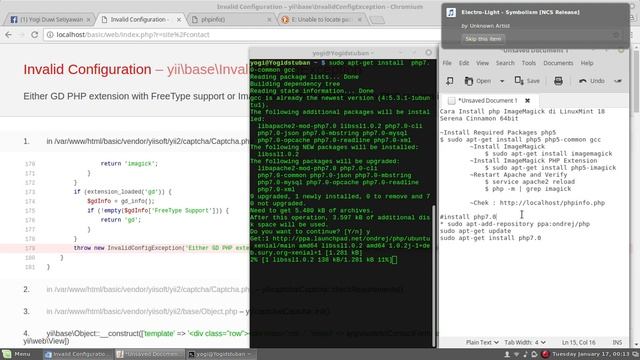Click the user icon in system tray
This screenshot has width=640, height=360.
coord(507,354)
